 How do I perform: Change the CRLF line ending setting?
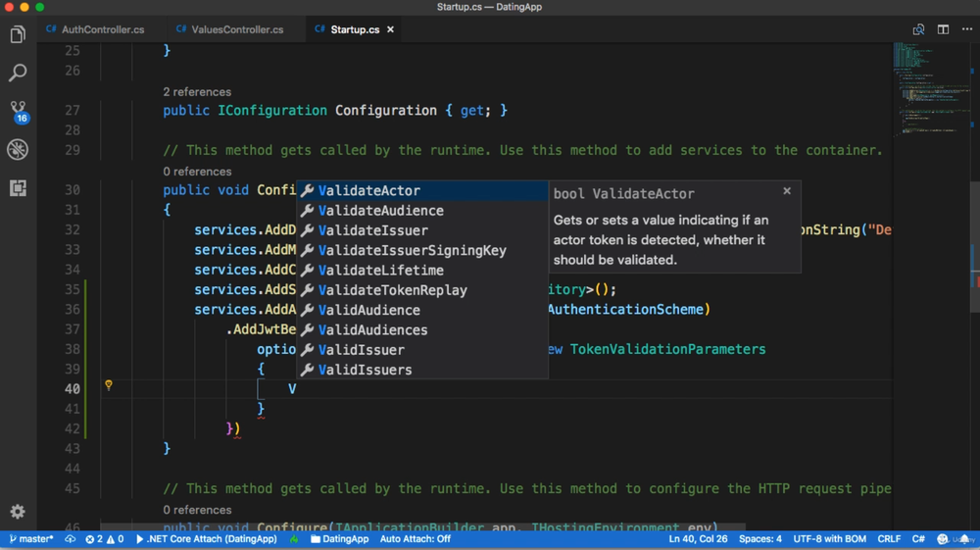pyautogui.click(x=889, y=539)
